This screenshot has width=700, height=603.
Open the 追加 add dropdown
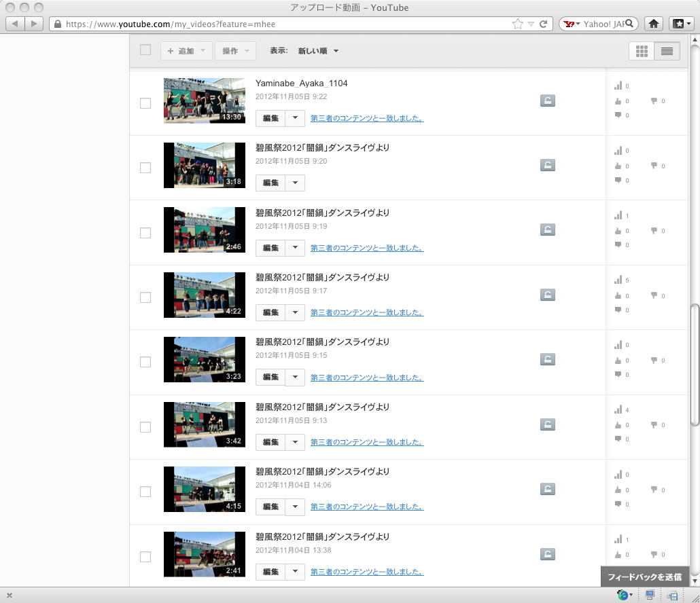point(186,51)
